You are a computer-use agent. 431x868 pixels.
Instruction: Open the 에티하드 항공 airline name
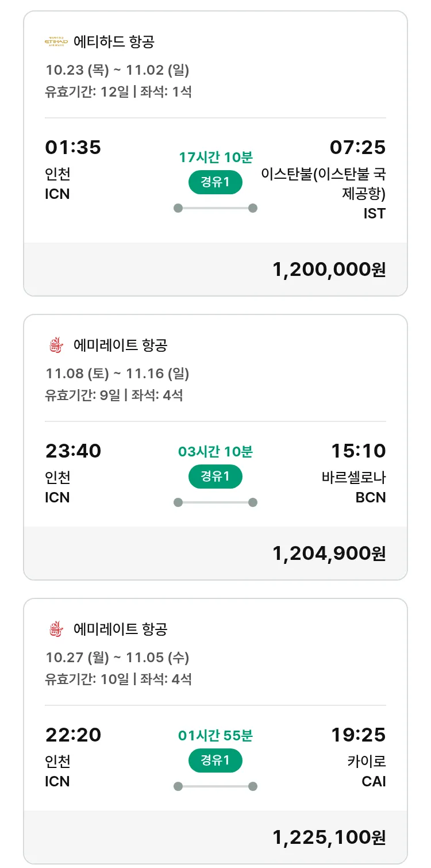[114, 42]
